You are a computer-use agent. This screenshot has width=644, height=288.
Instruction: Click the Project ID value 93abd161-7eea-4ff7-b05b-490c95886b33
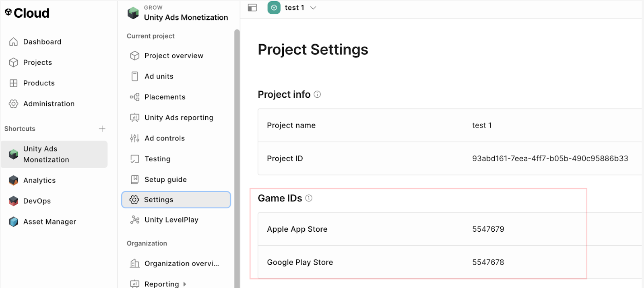pyautogui.click(x=550, y=158)
